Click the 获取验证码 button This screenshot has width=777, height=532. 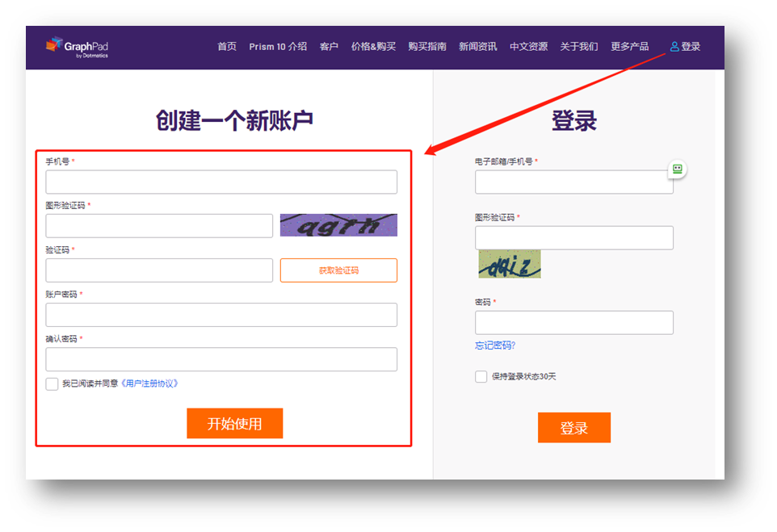(338, 270)
